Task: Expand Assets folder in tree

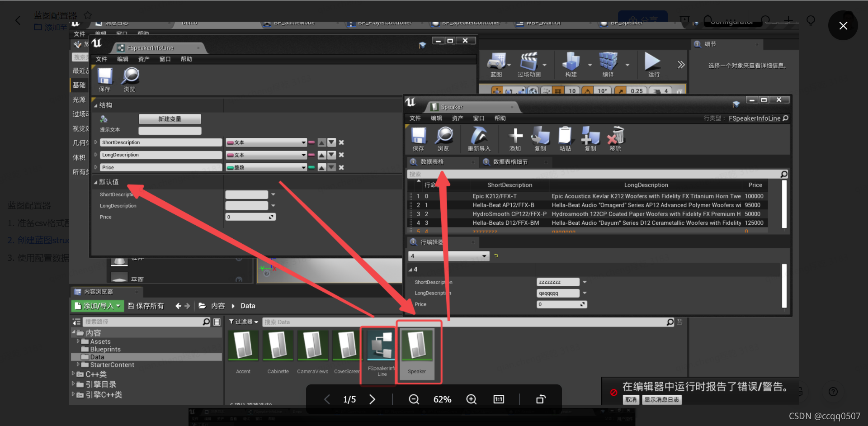Action: (78, 341)
